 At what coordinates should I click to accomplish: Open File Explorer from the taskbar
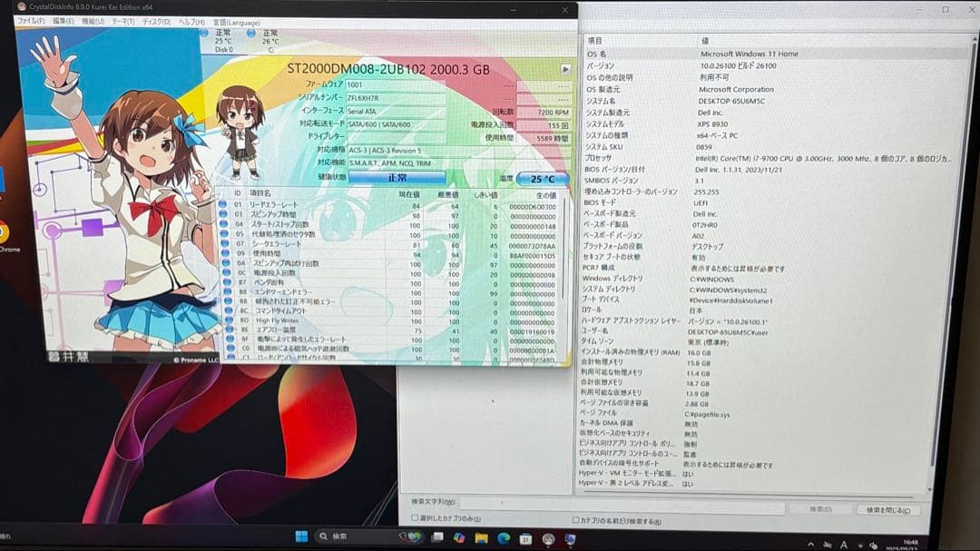click(x=481, y=536)
